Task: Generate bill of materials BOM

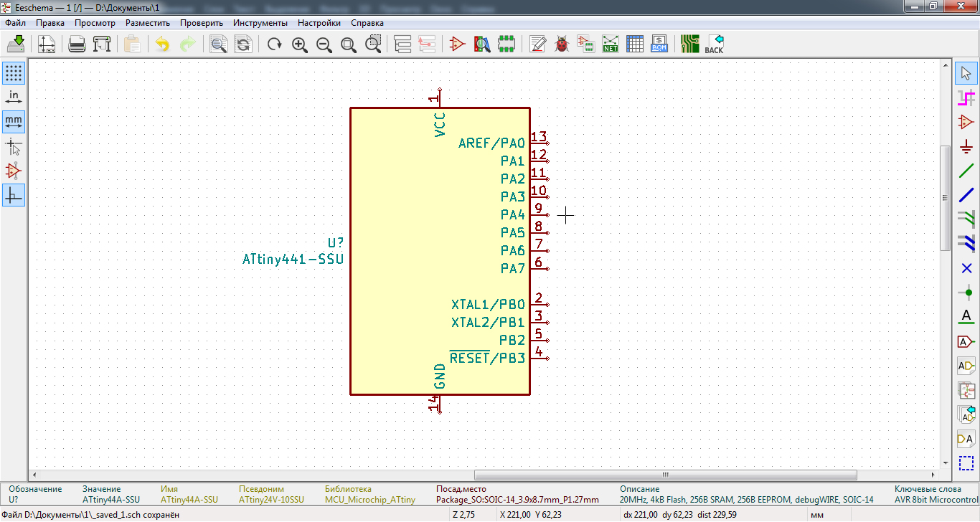Action: pyautogui.click(x=659, y=44)
